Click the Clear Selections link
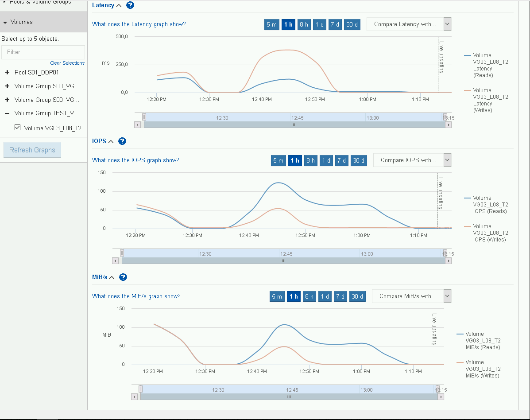The image size is (530, 420). pyautogui.click(x=67, y=63)
